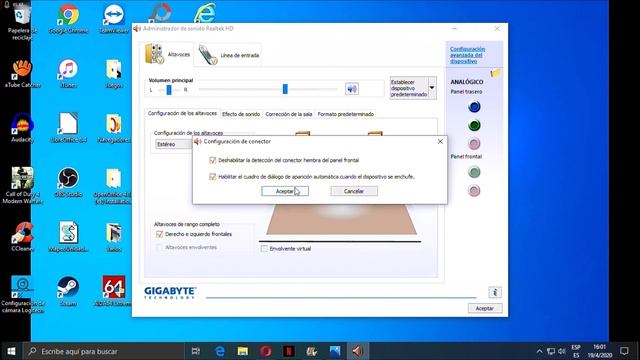Open Steam desktop icon
Viewport: 640px width, 360px height.
coord(68,291)
